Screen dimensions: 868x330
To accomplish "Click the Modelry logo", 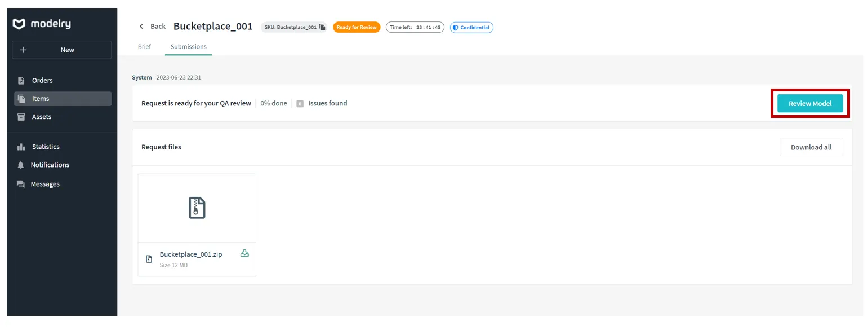I will [x=42, y=24].
